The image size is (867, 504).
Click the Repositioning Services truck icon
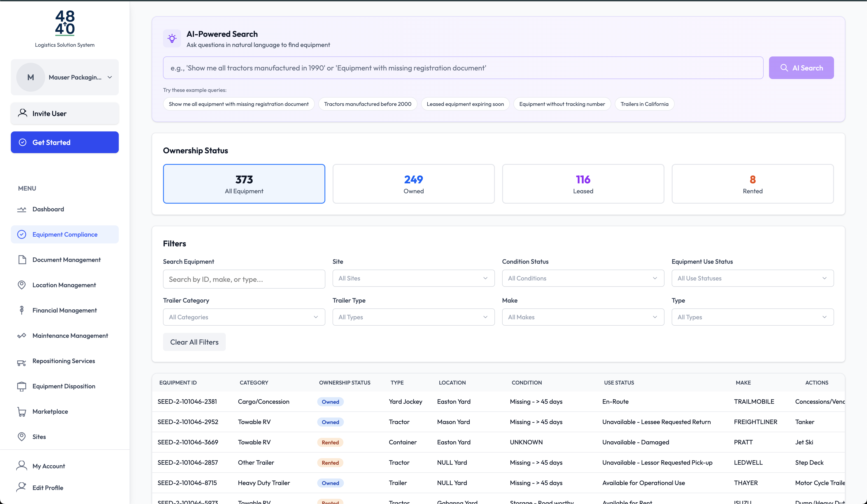[x=22, y=362]
